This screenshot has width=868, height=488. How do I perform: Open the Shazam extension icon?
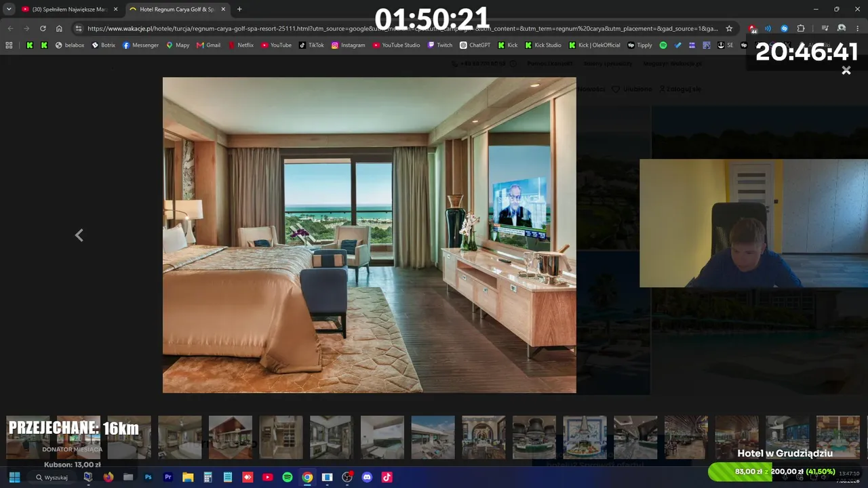point(784,28)
